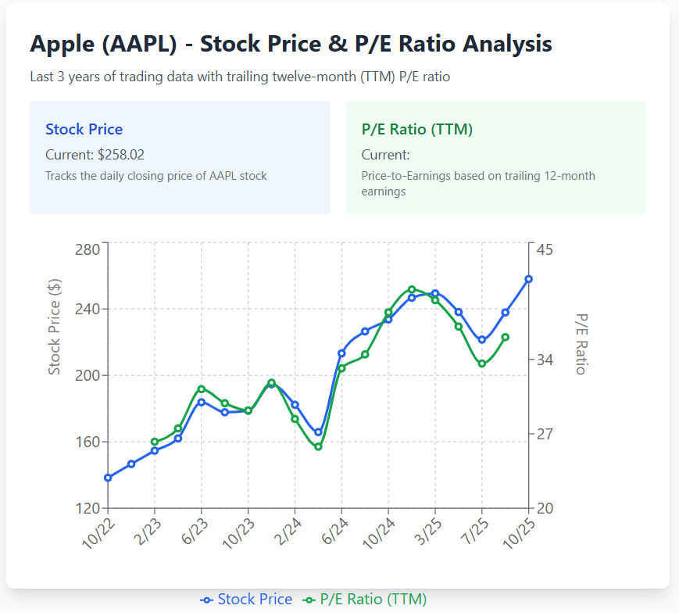Click the green P/E point at 7/25
This screenshot has width=679, height=616.
coord(482,364)
